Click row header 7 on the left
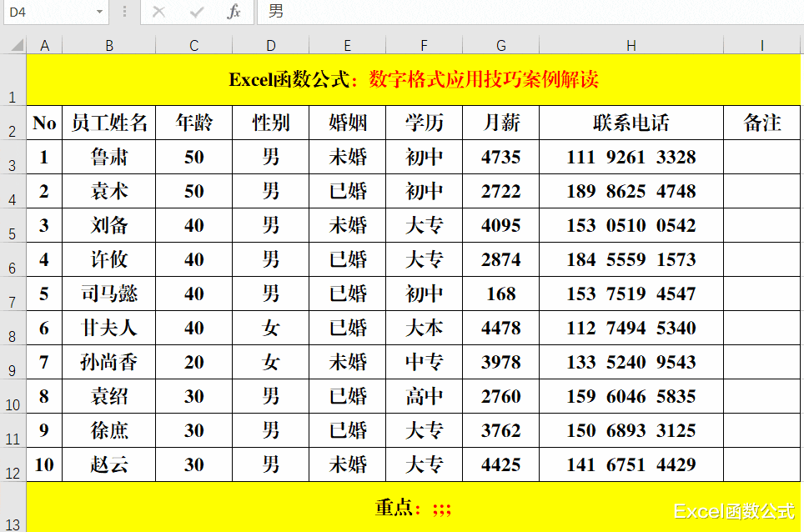This screenshot has width=804, height=532. [x=12, y=294]
